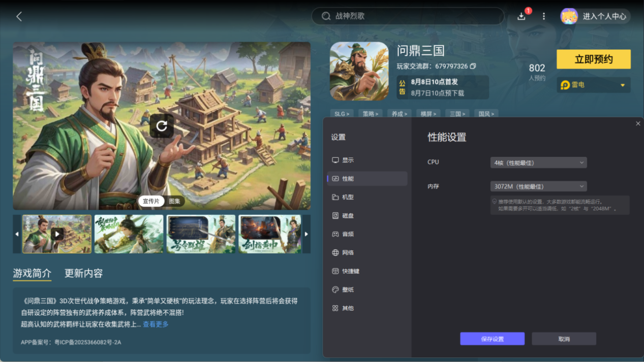Reload the promo video with refresh icon

162,126
